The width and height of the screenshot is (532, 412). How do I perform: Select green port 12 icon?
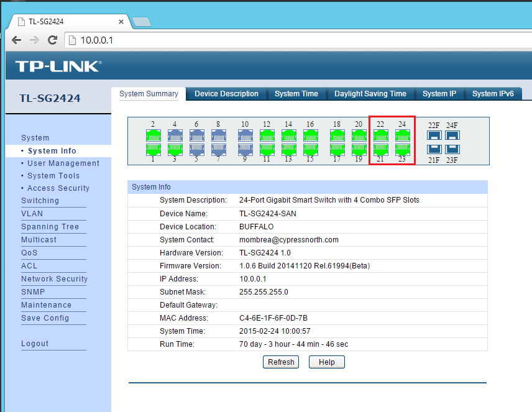(267, 135)
